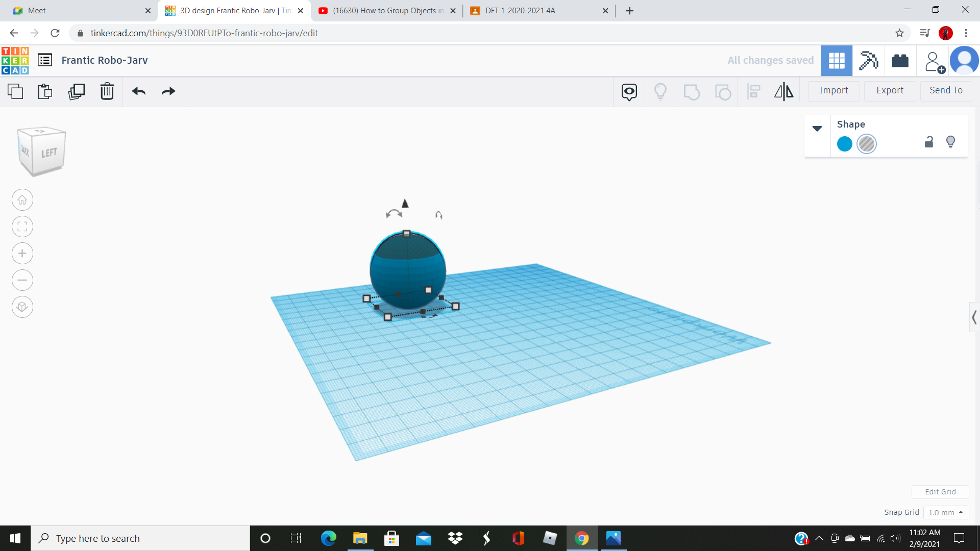Click Edit Grid
The width and height of the screenshot is (980, 551).
(940, 491)
